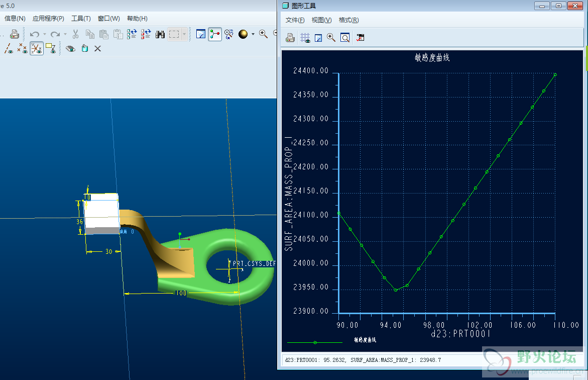Click the paste special icon
Screen dimensions: 588x380
[118, 34]
